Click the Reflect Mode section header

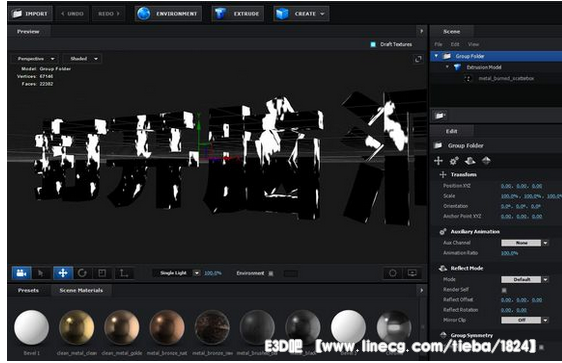pos(467,268)
